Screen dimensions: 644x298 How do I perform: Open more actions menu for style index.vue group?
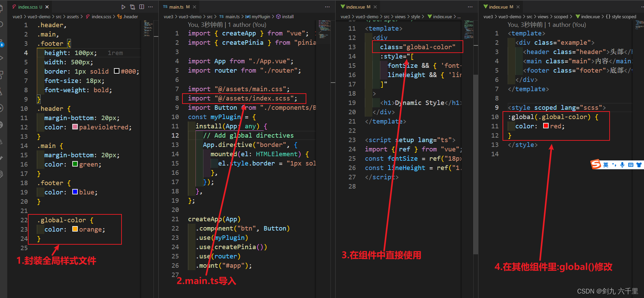pos(470,7)
